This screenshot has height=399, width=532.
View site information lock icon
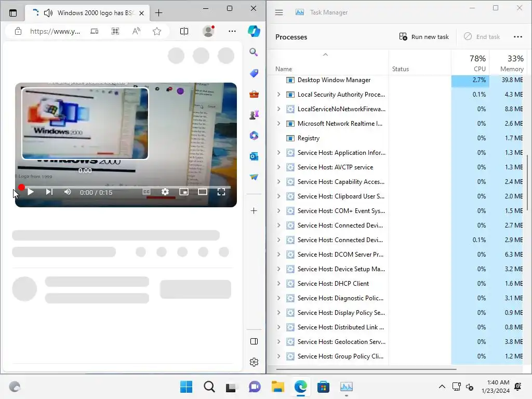[x=18, y=31]
